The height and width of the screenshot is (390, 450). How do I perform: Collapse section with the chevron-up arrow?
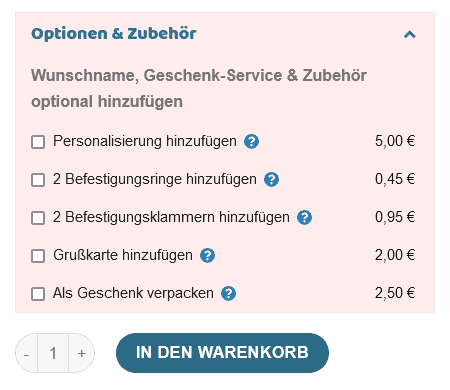coord(410,34)
